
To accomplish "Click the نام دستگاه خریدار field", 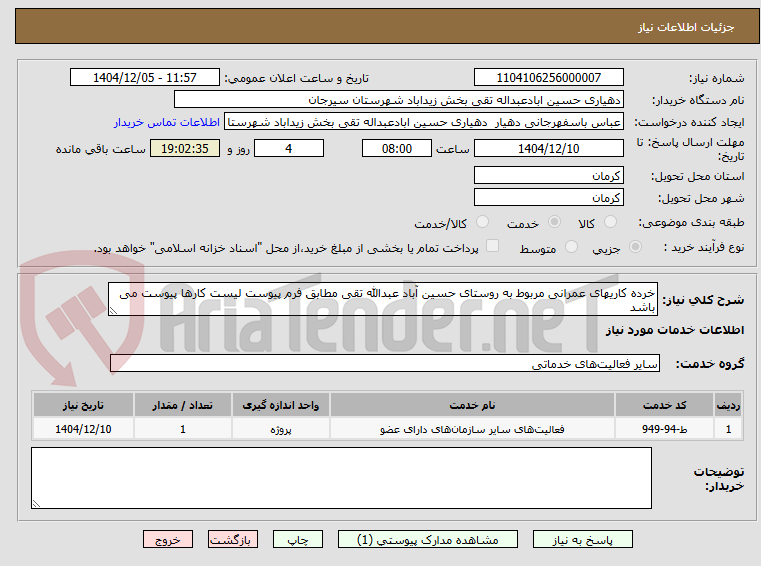I will click(x=398, y=100).
